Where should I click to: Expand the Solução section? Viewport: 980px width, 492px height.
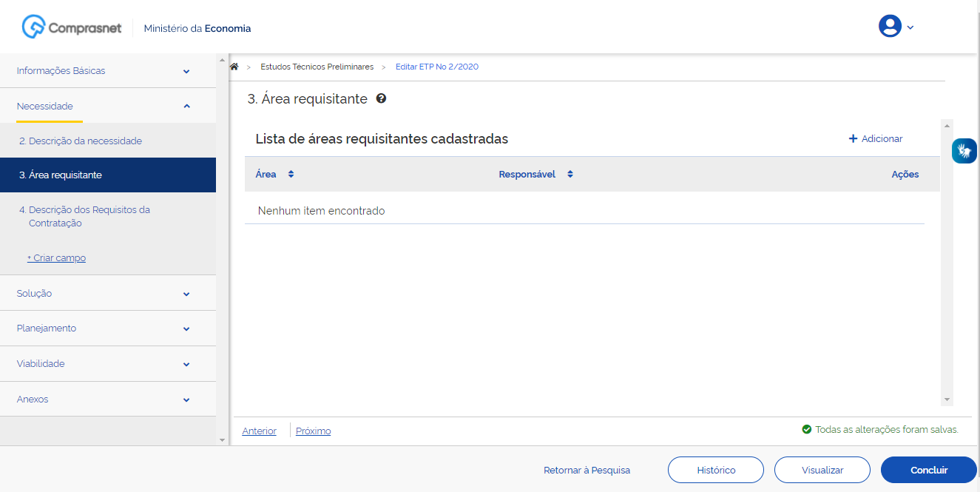coord(186,294)
